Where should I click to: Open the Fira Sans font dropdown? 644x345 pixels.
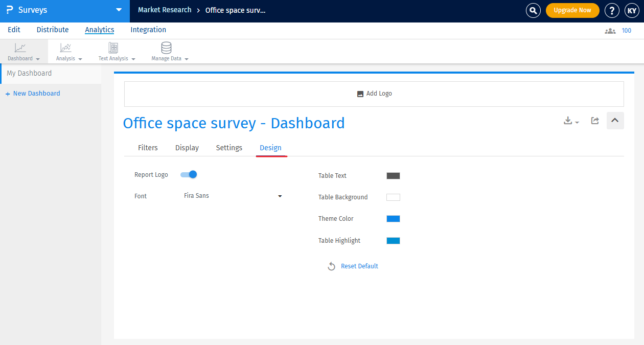pyautogui.click(x=233, y=196)
